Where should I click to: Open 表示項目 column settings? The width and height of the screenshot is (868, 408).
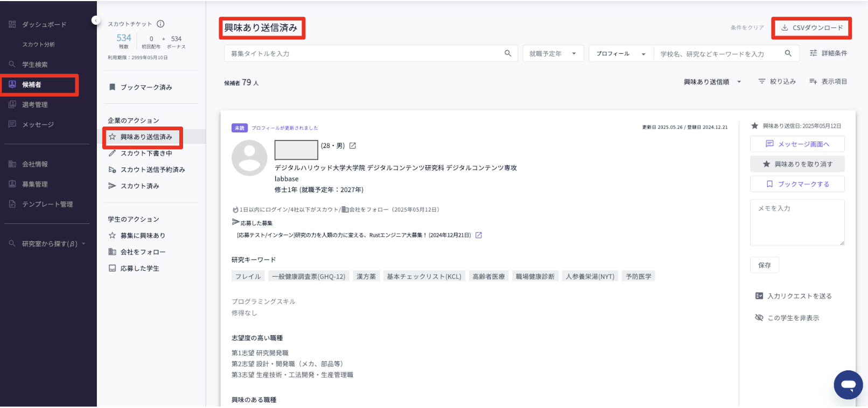click(x=828, y=81)
